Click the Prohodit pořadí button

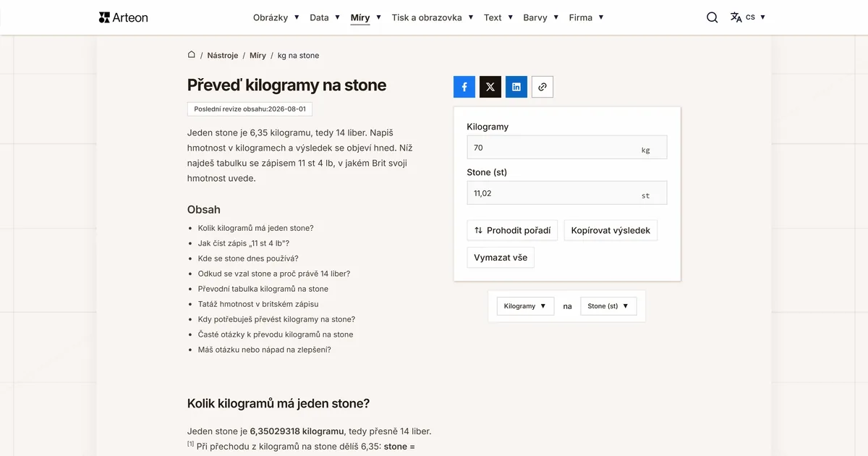tap(512, 231)
